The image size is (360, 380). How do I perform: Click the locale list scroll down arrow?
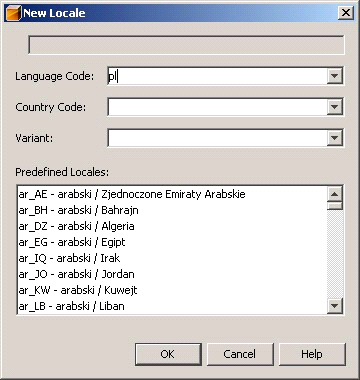pyautogui.click(x=335, y=305)
